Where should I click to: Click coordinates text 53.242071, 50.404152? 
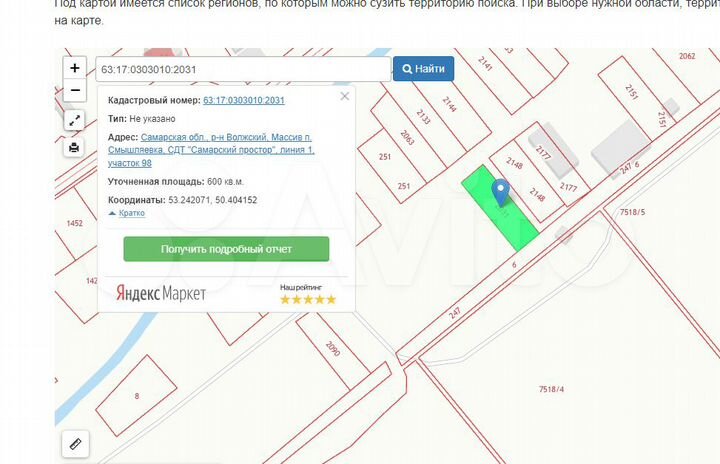click(x=213, y=200)
